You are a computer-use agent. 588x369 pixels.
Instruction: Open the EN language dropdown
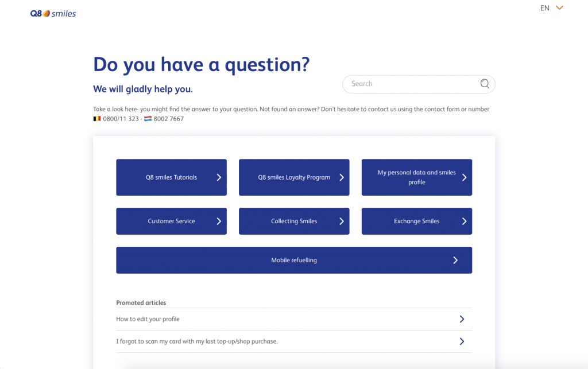[552, 8]
